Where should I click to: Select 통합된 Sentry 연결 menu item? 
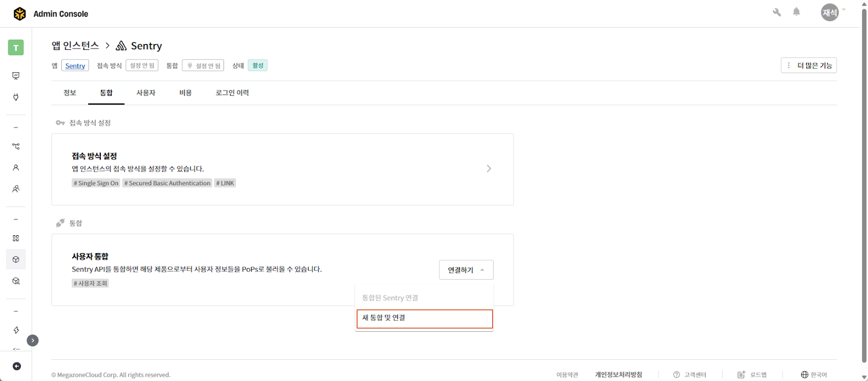(x=424, y=298)
